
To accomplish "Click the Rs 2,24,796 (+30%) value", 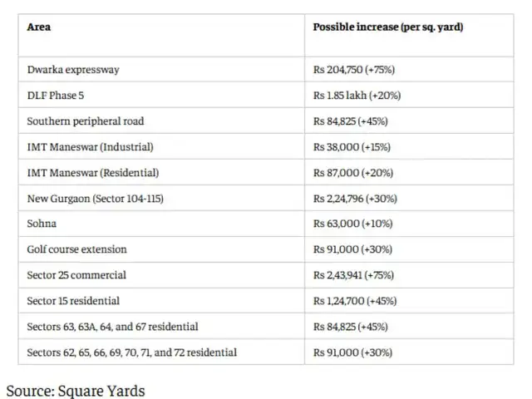I will point(355,199).
